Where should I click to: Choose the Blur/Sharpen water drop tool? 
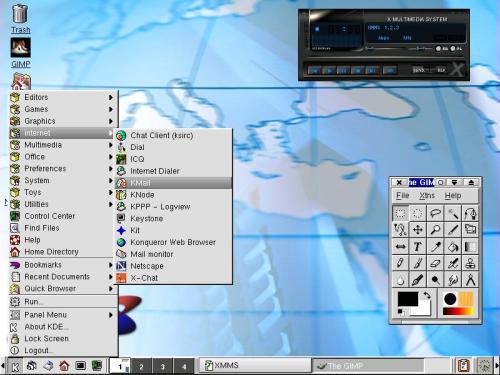[400, 280]
